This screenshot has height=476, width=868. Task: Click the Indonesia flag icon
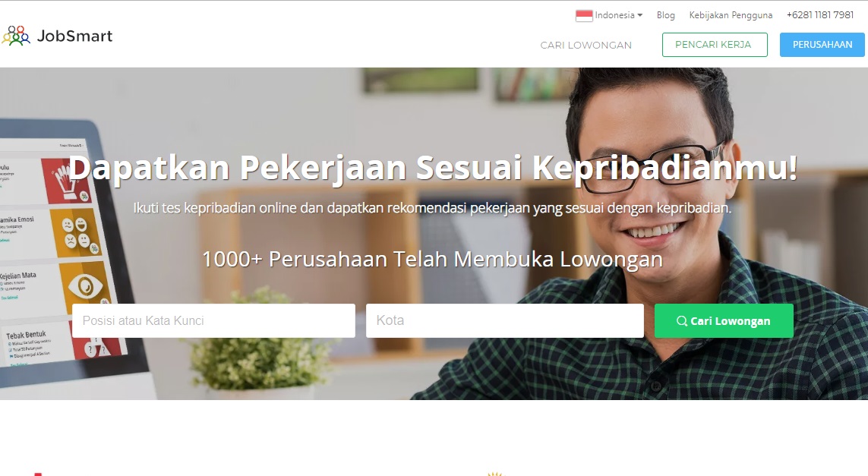point(584,15)
